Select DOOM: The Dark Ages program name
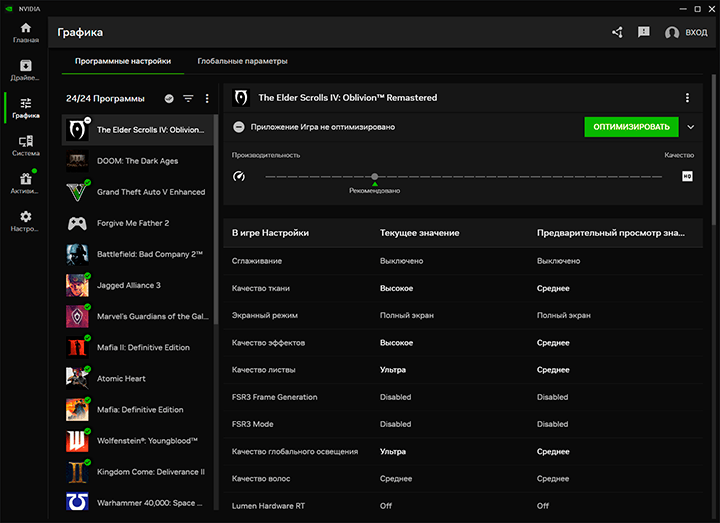 click(137, 161)
